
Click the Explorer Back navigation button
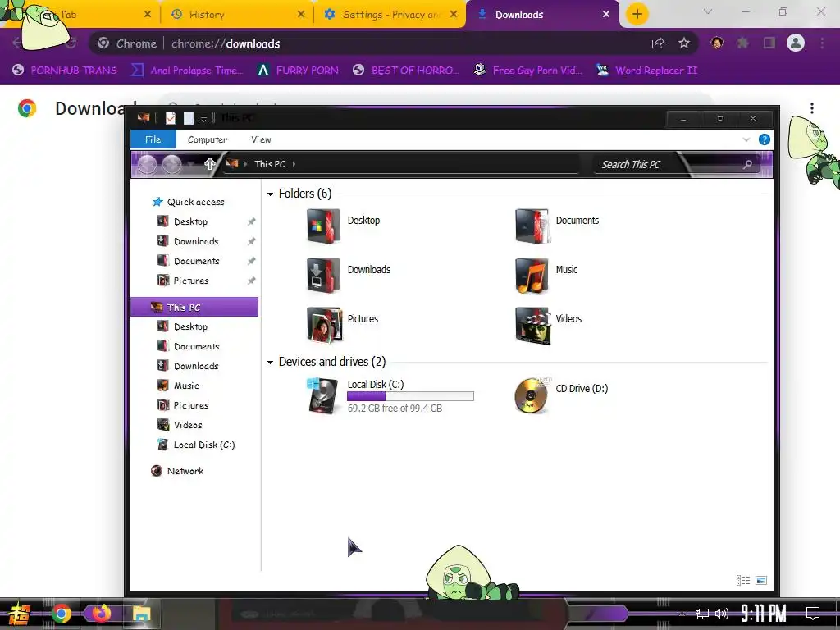coord(148,164)
